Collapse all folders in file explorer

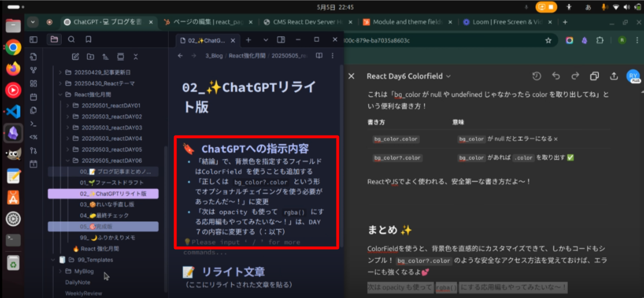pyautogui.click(x=136, y=56)
